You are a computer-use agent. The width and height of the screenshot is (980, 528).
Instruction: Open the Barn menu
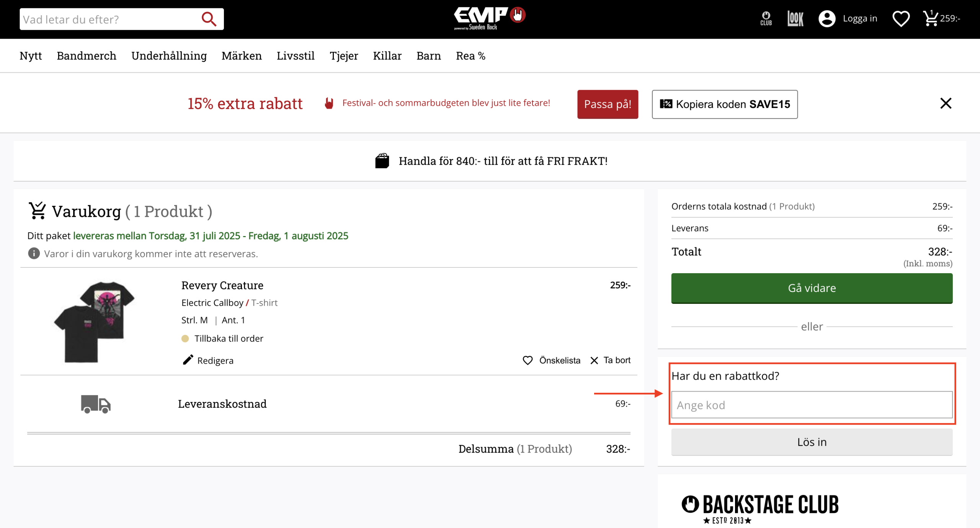tap(428, 56)
